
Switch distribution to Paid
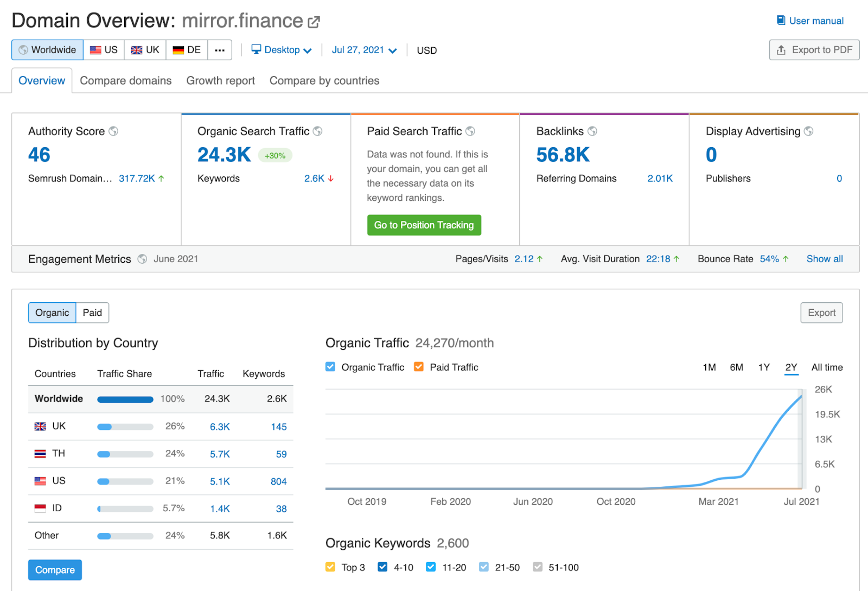coord(92,313)
